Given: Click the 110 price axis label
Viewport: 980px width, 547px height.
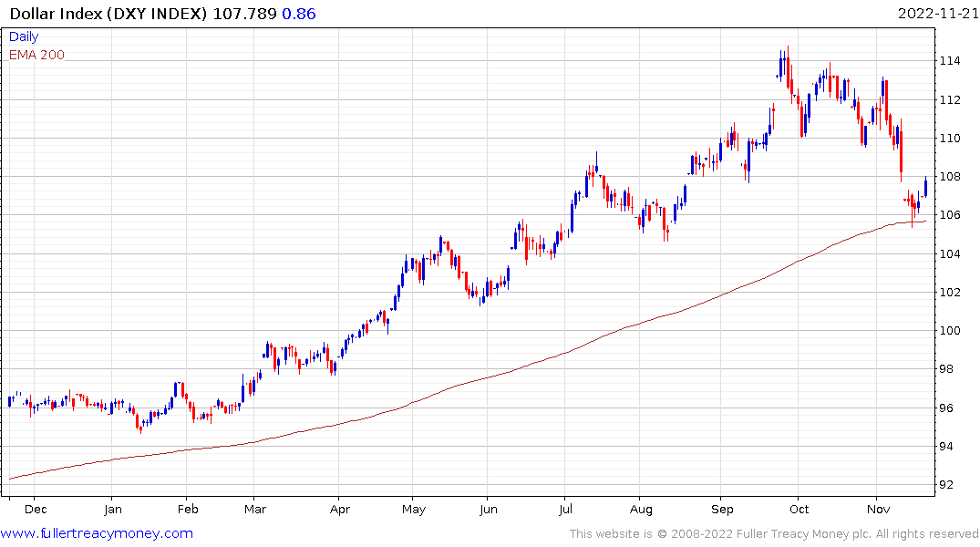Looking at the screenshot, I should 950,139.
